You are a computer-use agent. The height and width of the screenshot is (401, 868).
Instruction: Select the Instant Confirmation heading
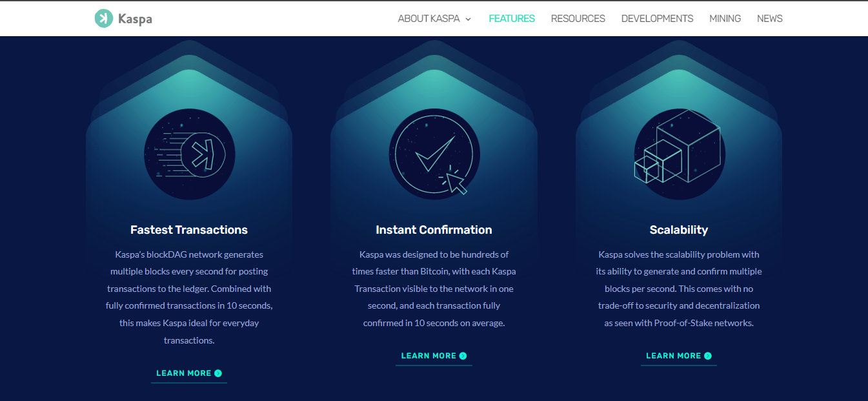click(434, 230)
